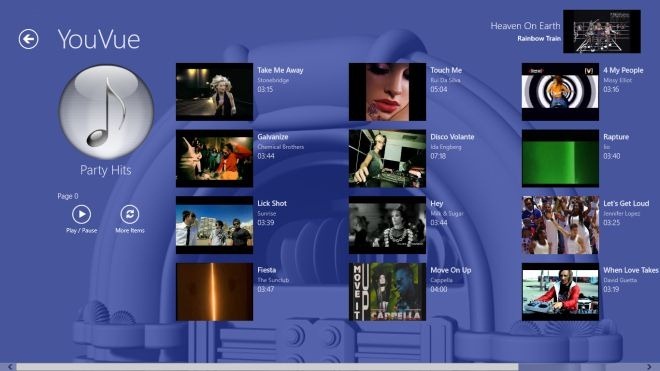Play the Fiesta video thumbnail
The image size is (660, 371).
pos(215,292)
